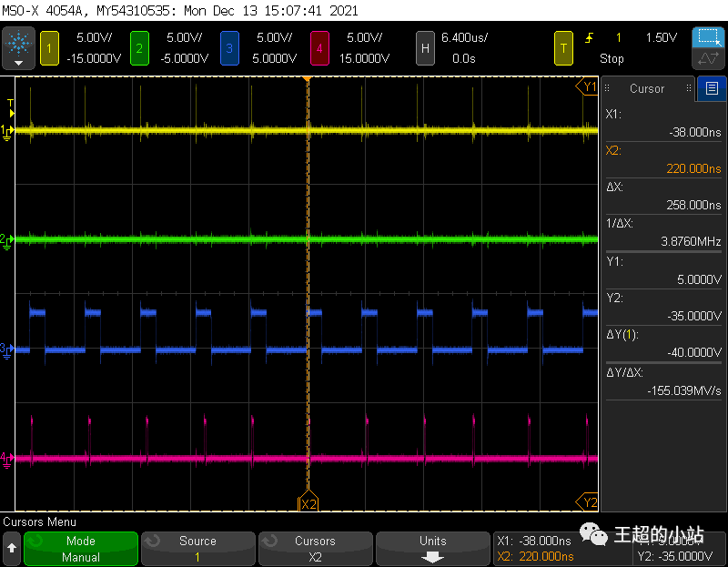728x567 pixels.
Task: Open the cursor Source softkey
Action: [197, 548]
